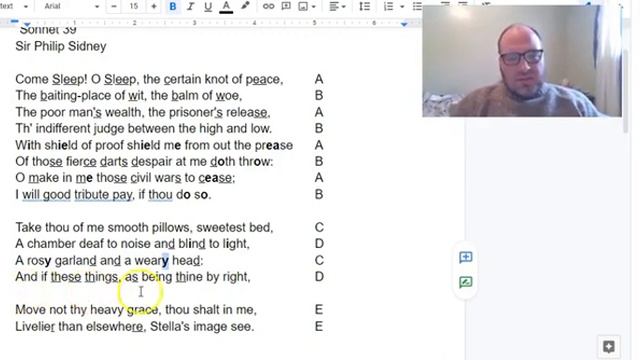Screen dimensions: 640x360
Task: Click the author line "Sir Philip Sidney"
Action: pos(61,46)
